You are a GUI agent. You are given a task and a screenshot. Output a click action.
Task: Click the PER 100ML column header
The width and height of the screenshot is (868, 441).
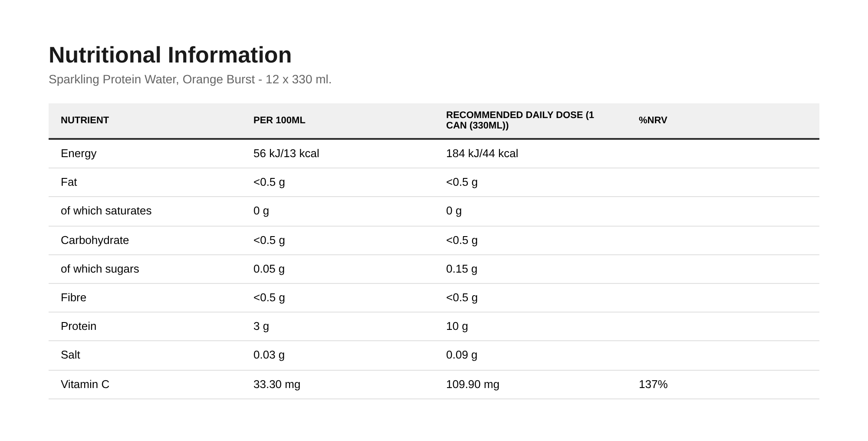click(279, 120)
